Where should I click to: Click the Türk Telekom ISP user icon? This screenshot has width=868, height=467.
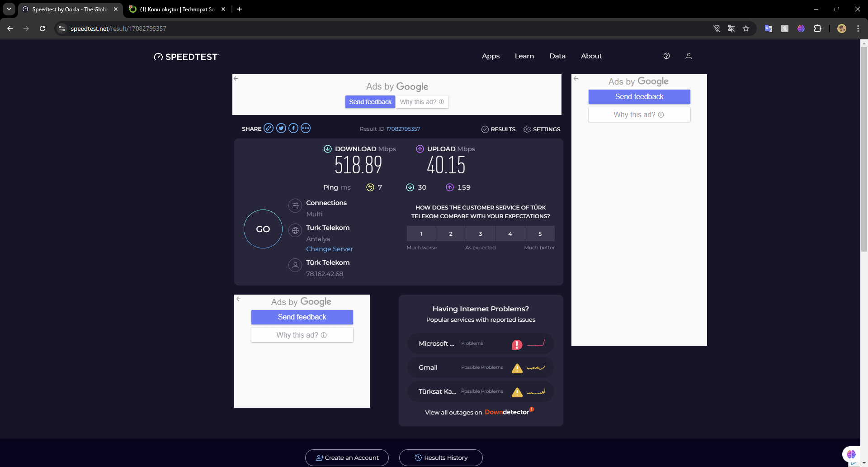295,265
